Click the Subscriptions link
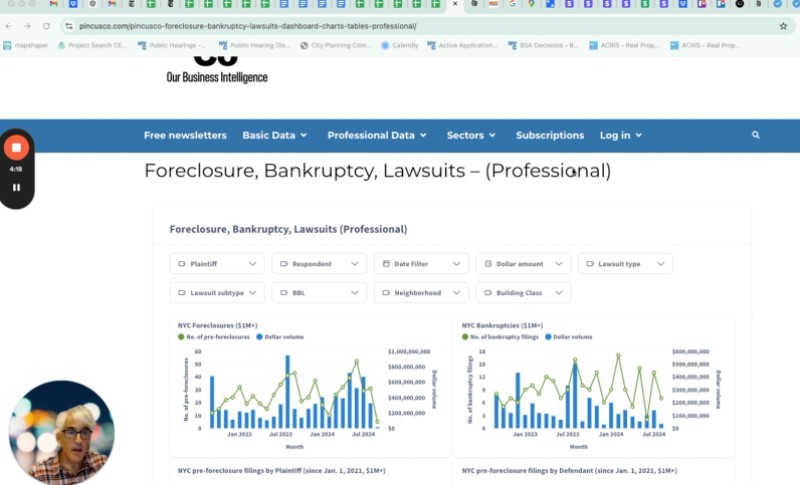The height and width of the screenshot is (485, 800). pyautogui.click(x=550, y=135)
